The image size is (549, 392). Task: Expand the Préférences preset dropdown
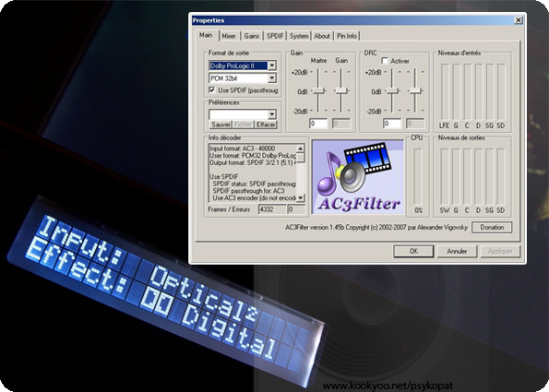[272, 114]
